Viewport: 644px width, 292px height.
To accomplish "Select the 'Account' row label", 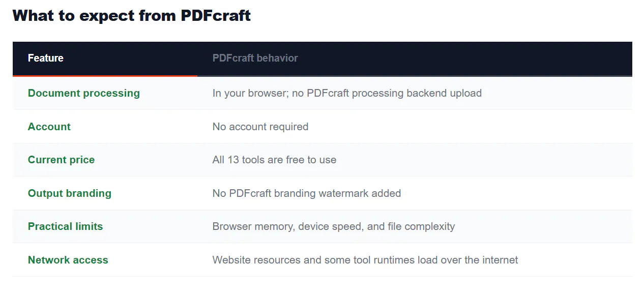I will tap(49, 127).
